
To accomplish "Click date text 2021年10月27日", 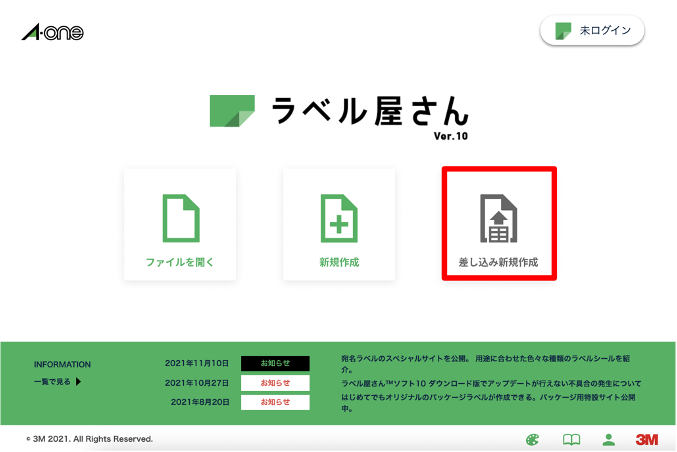I will pos(197,383).
